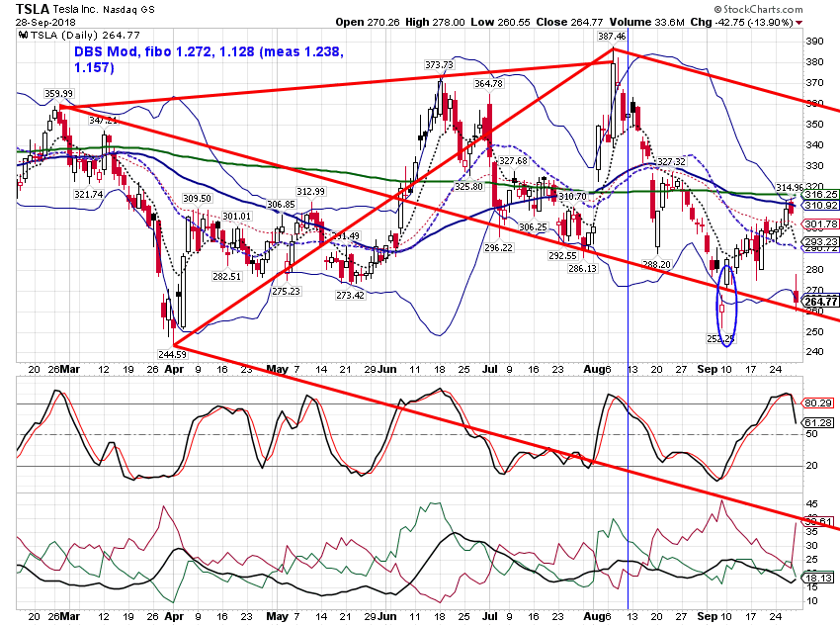Click the 286.13 price label
The image size is (840, 626).
click(x=582, y=269)
